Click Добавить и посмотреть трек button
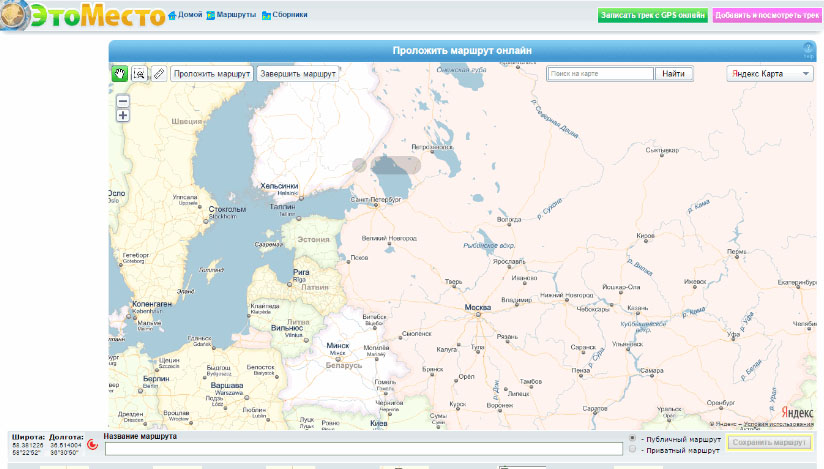The width and height of the screenshot is (824, 469). click(x=767, y=15)
